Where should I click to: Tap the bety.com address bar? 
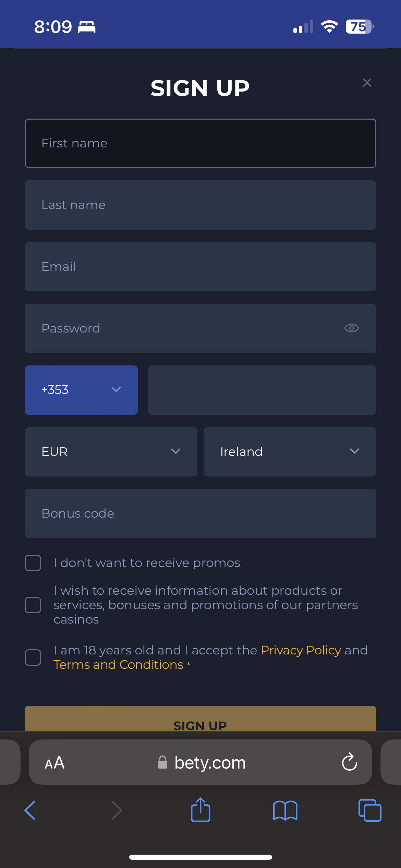click(x=209, y=762)
